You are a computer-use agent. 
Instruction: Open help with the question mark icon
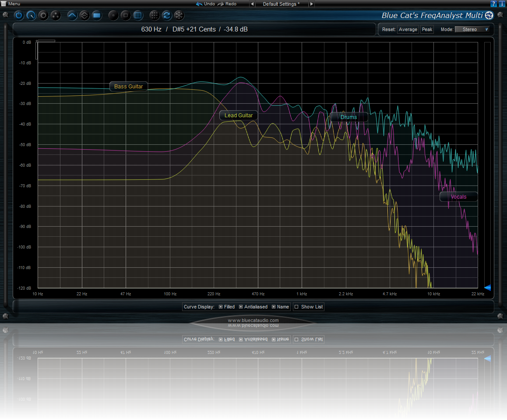click(x=493, y=4)
